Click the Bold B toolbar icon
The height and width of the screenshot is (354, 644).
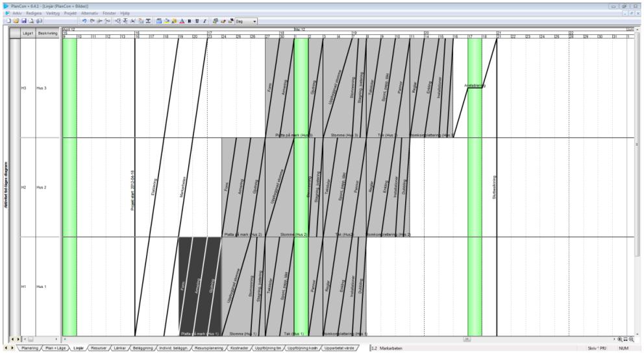tap(190, 21)
